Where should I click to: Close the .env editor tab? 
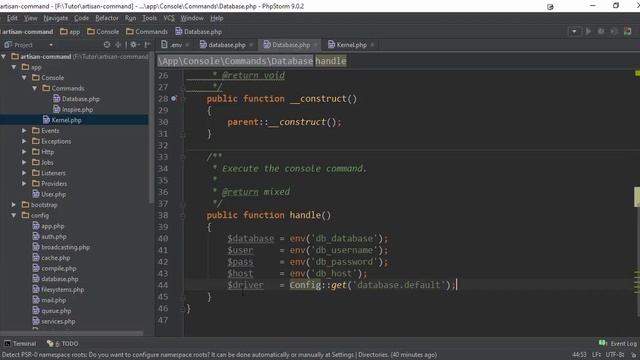point(187,45)
